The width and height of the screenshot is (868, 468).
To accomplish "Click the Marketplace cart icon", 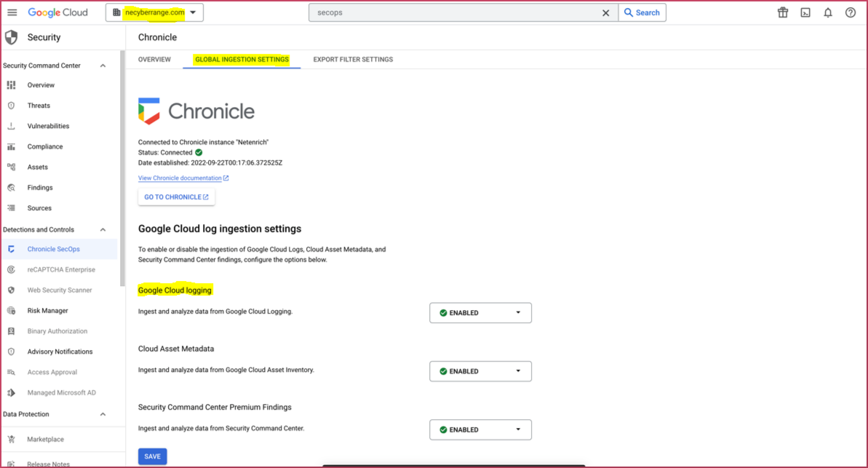I will click(11, 439).
